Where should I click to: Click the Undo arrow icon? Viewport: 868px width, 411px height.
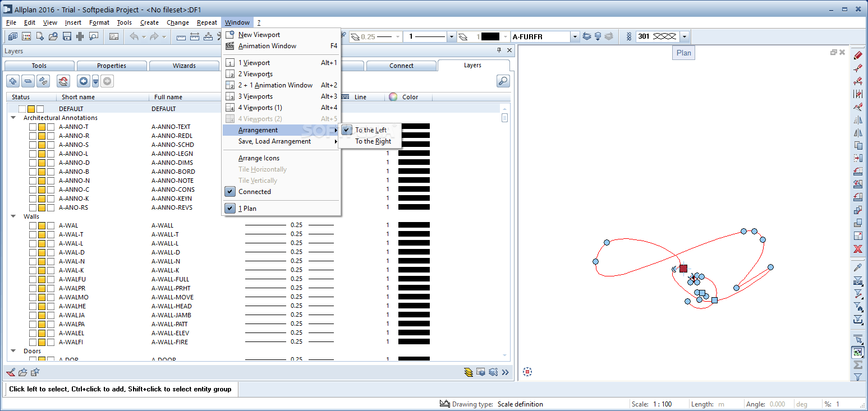(134, 36)
